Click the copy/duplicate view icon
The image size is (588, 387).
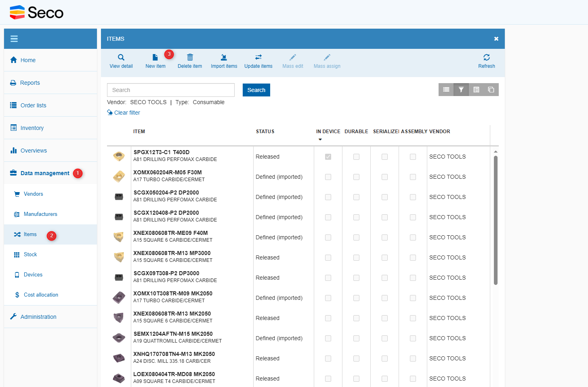[x=491, y=90]
